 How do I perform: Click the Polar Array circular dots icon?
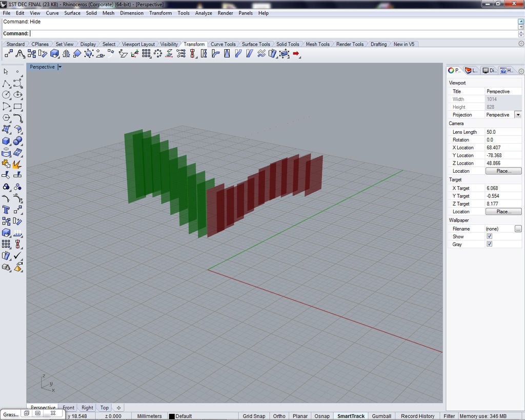coord(158,53)
